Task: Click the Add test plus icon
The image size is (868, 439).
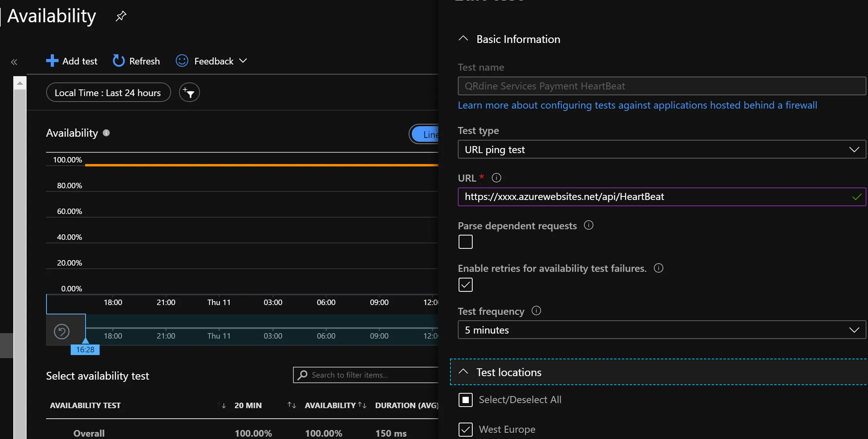Action: click(52, 61)
